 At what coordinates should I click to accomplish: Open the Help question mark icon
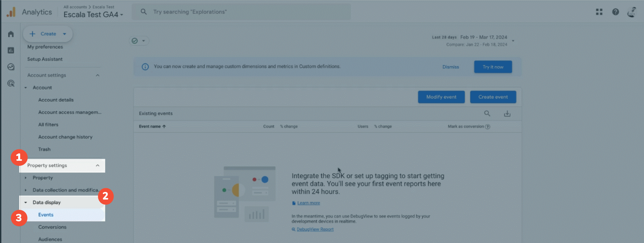pos(615,12)
